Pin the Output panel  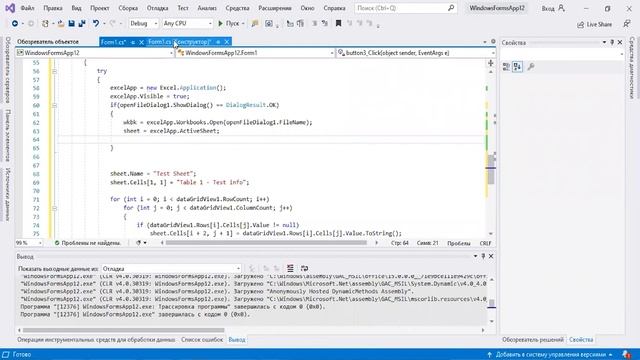[483, 256]
